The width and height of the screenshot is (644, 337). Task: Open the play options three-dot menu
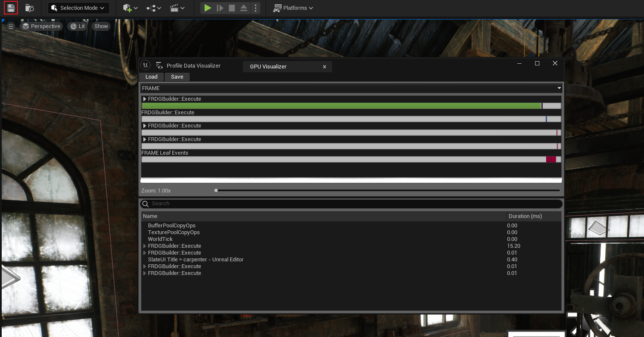pyautogui.click(x=255, y=8)
